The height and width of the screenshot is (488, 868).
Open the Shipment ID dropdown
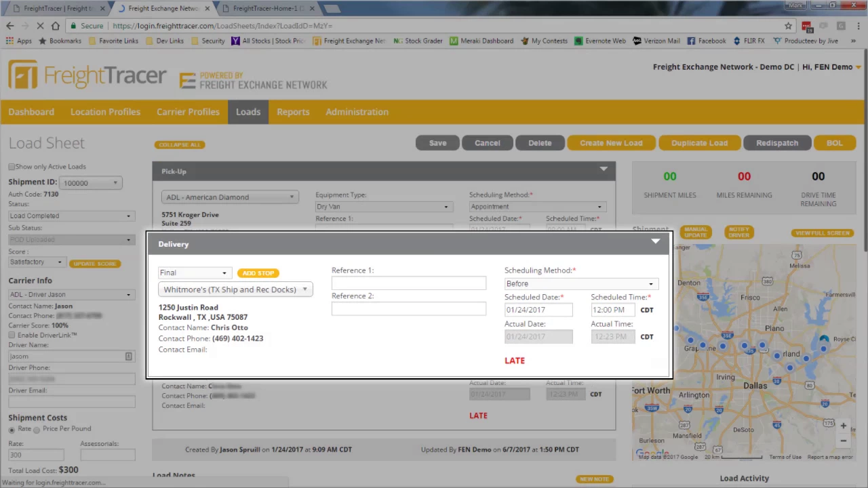[x=90, y=182]
